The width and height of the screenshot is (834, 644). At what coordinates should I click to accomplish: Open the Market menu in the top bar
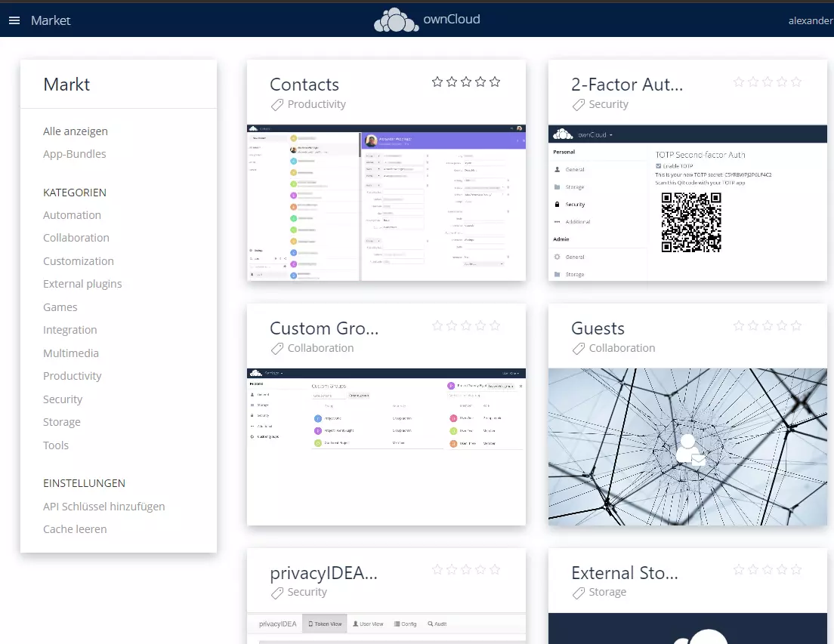[50, 20]
